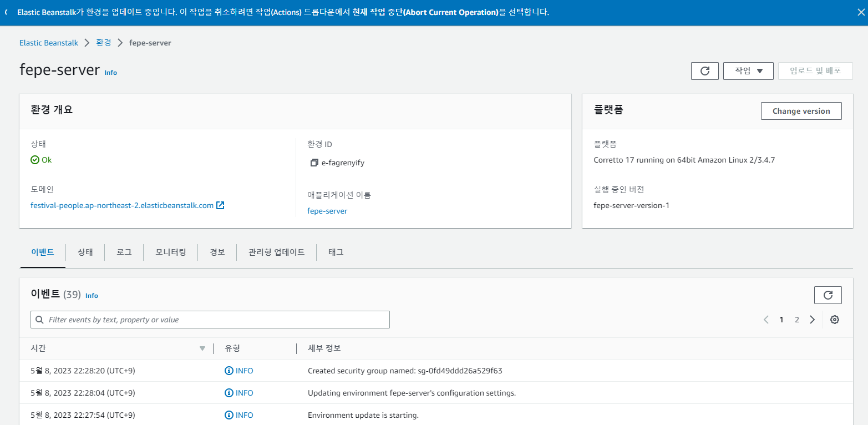Viewport: 868px width, 425px height.
Task: Click the 22:28:04 event timestamp
Action: 83,393
